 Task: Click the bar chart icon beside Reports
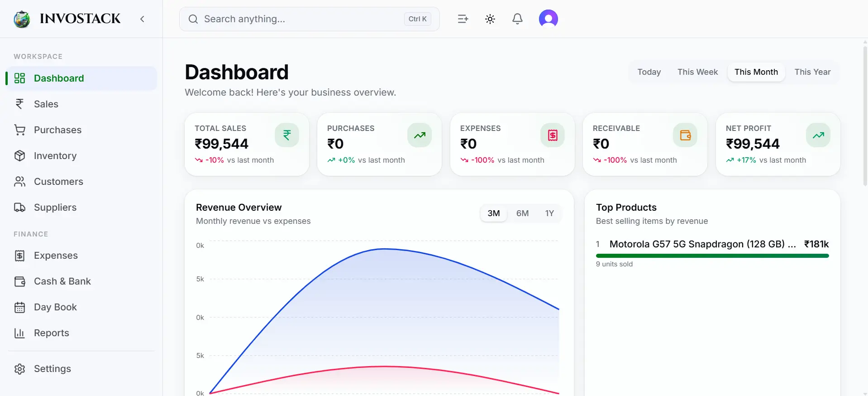(19, 333)
